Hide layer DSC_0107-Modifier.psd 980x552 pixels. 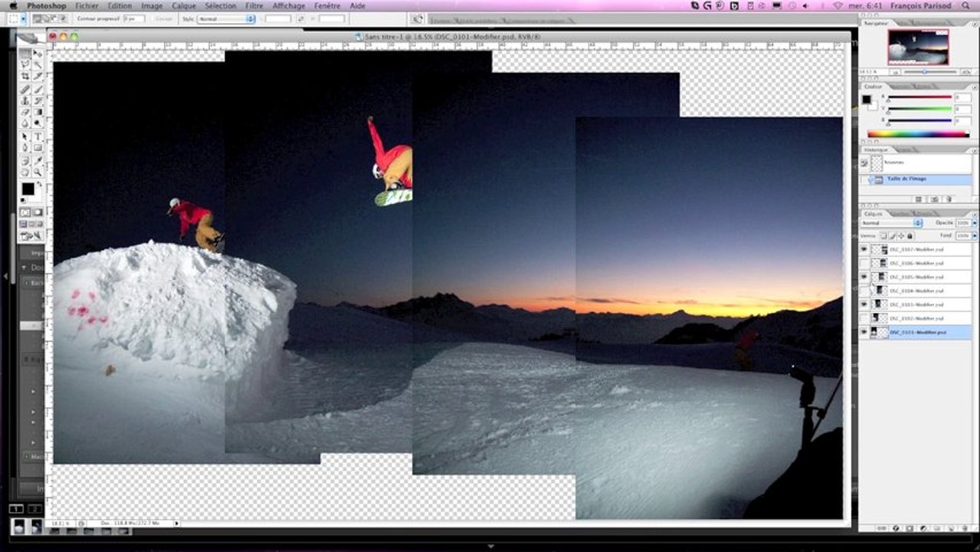click(864, 249)
